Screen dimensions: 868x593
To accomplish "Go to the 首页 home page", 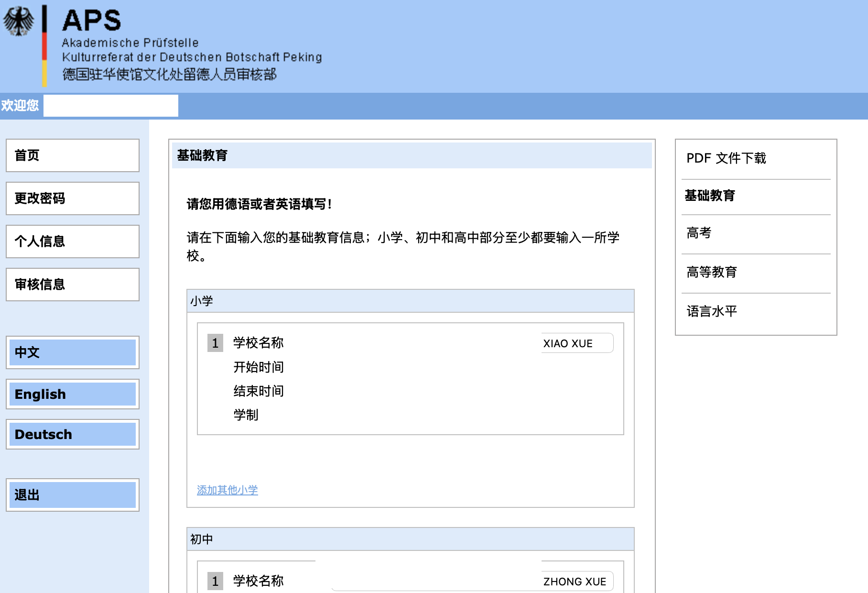I will [73, 155].
